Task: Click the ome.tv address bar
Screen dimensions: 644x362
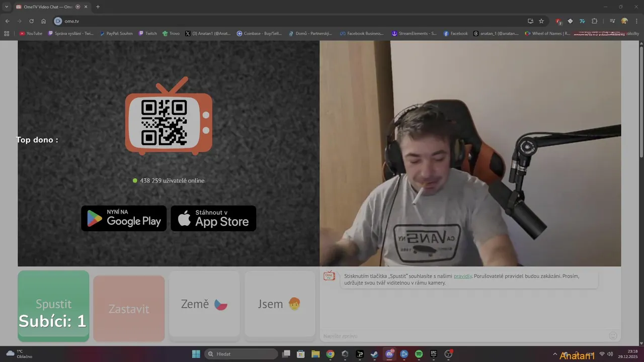Action: [292, 21]
